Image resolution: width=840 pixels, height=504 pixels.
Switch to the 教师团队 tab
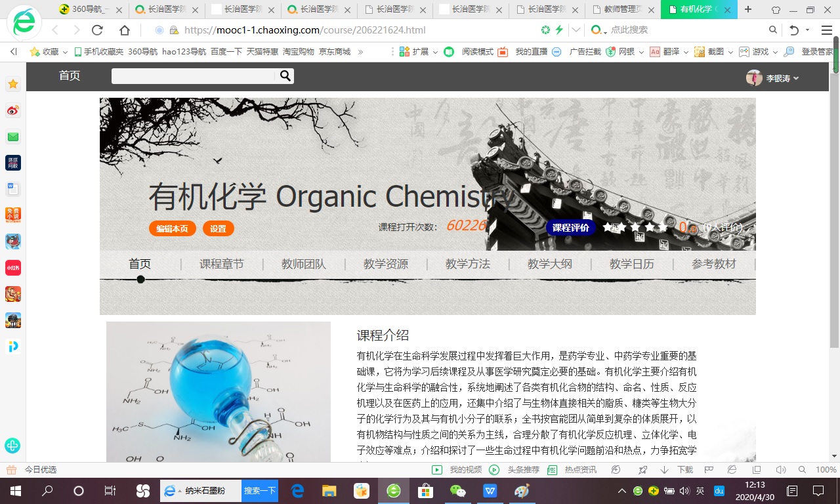[x=304, y=264]
